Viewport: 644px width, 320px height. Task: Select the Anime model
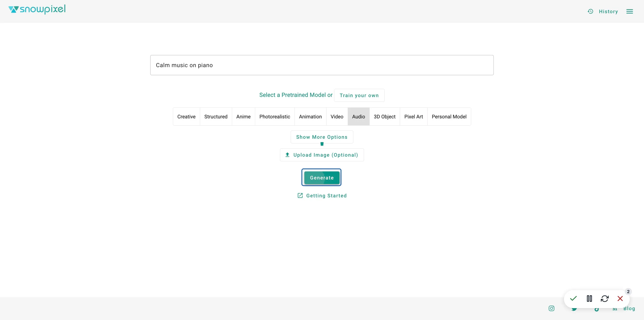click(243, 116)
